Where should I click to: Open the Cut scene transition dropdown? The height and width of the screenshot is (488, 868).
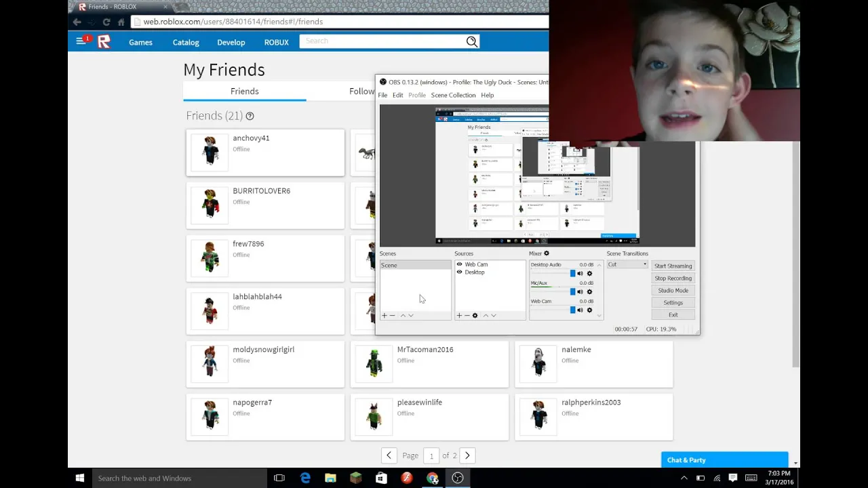pyautogui.click(x=627, y=264)
